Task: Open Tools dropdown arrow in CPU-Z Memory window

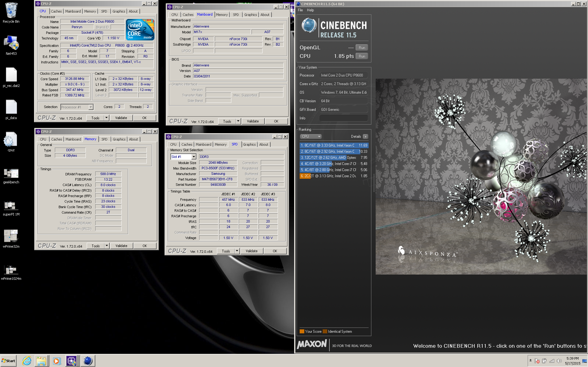Action: pos(107,245)
